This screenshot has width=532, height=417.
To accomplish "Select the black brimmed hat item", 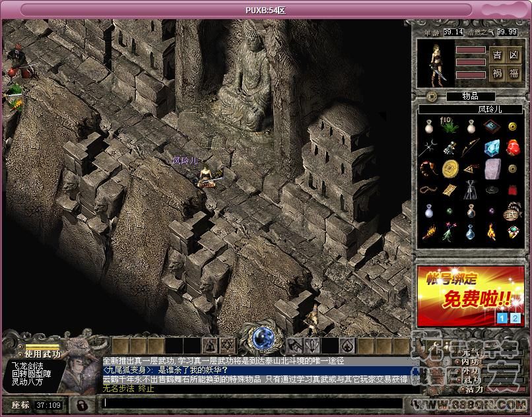I will (492, 189).
